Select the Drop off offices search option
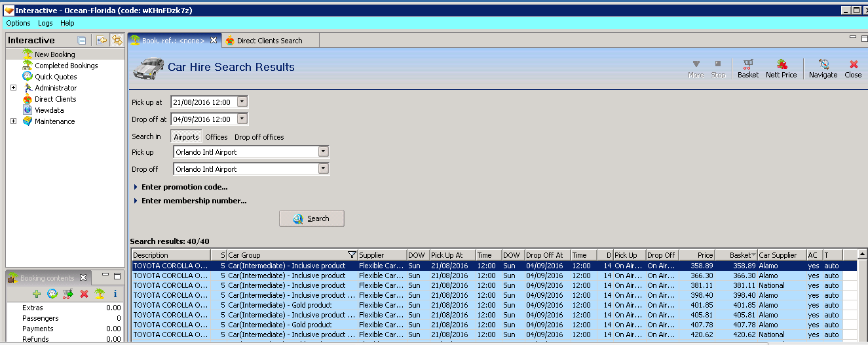Screen dimensions: 868x345 click(x=259, y=137)
